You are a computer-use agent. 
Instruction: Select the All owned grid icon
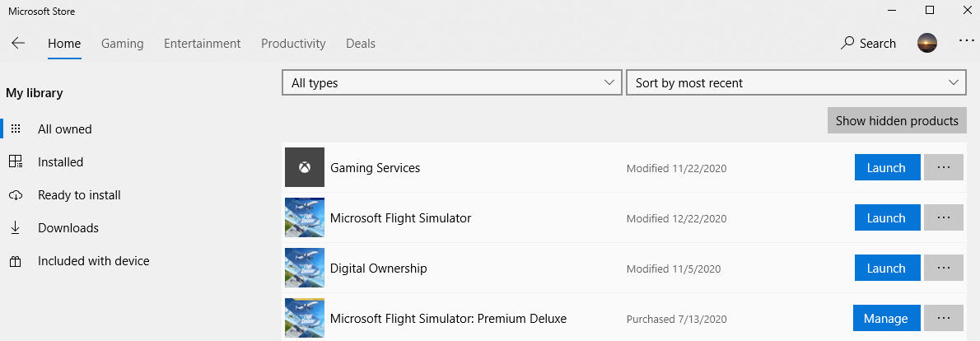16,129
